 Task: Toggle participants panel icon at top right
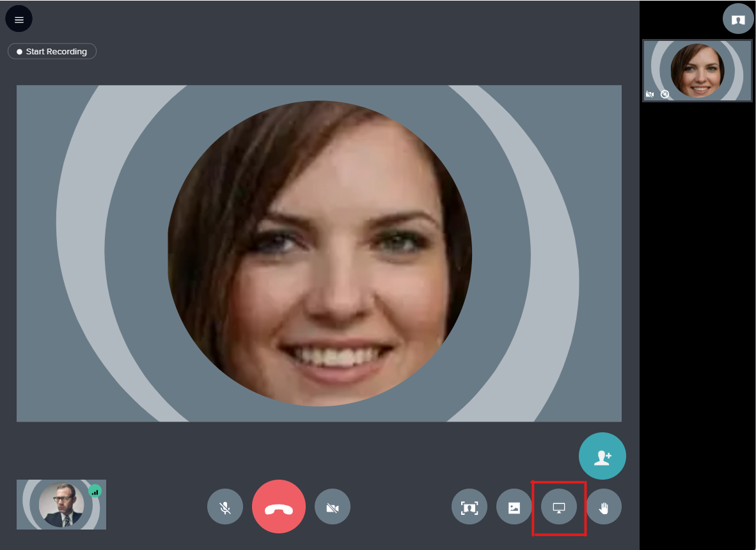pyautogui.click(x=738, y=19)
